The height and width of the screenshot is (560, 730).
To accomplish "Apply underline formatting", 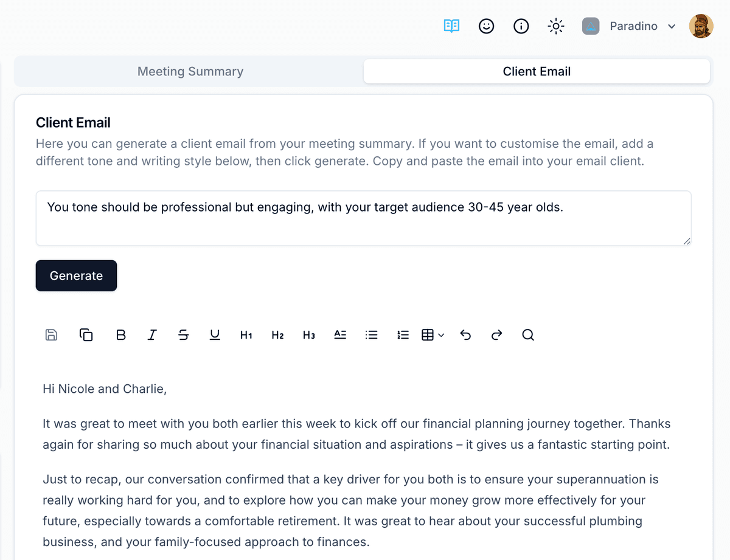I will tap(215, 334).
